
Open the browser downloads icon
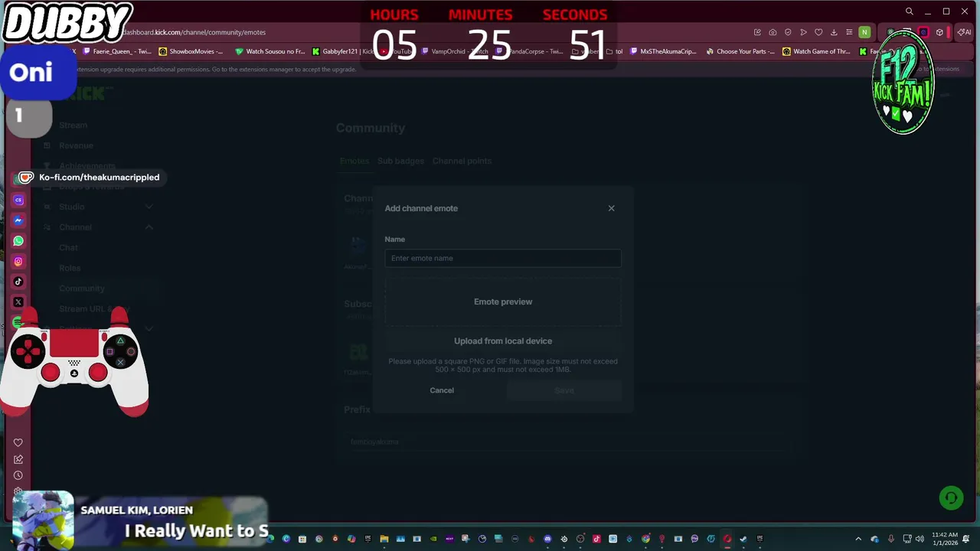[834, 32]
